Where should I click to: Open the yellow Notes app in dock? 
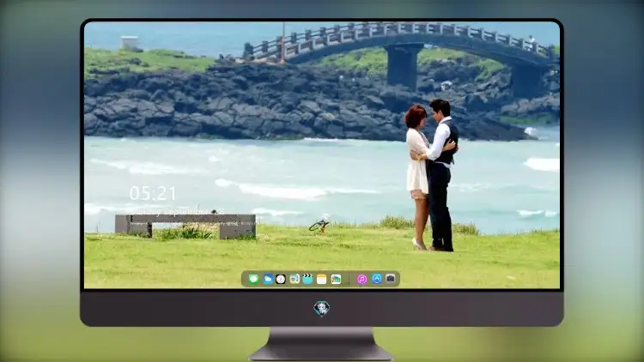pyautogui.click(x=322, y=279)
